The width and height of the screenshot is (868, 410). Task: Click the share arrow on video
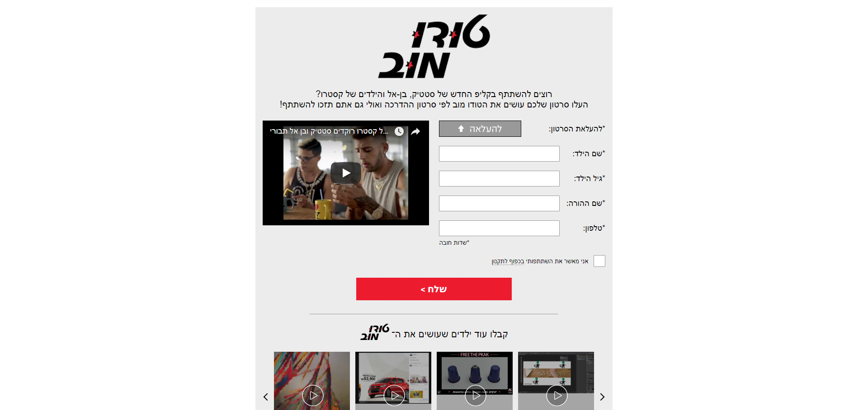click(x=415, y=131)
